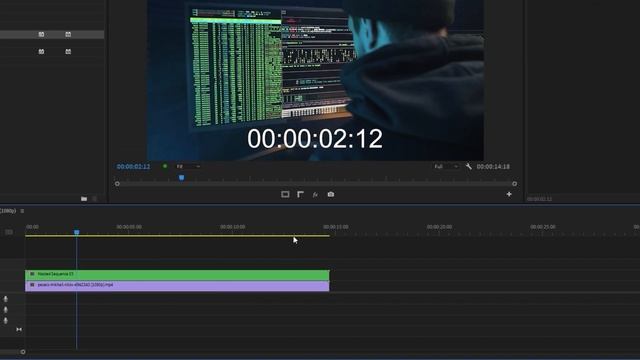Click the 00:00:20:00 mark on the timeline ruler
Image resolution: width=640 pixels, height=360 pixels.
point(439,227)
